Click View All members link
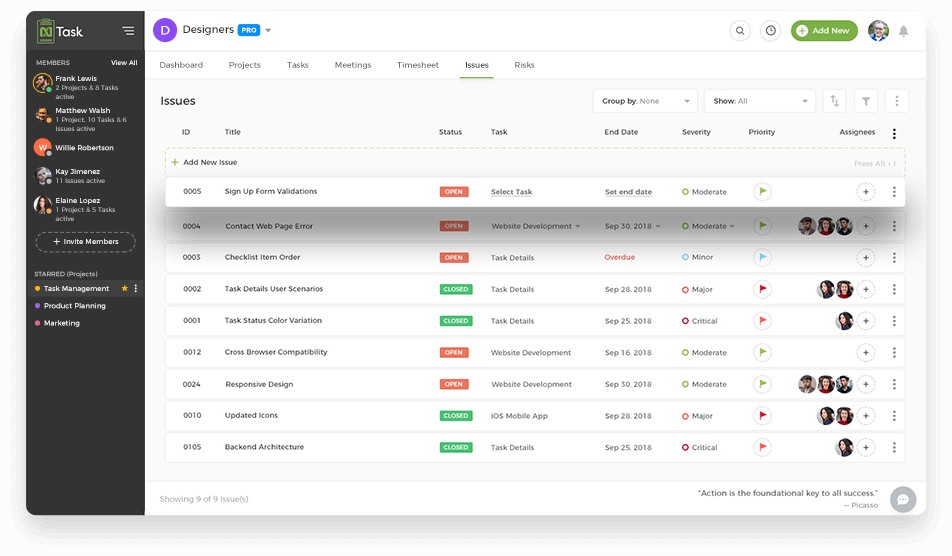 coord(124,63)
